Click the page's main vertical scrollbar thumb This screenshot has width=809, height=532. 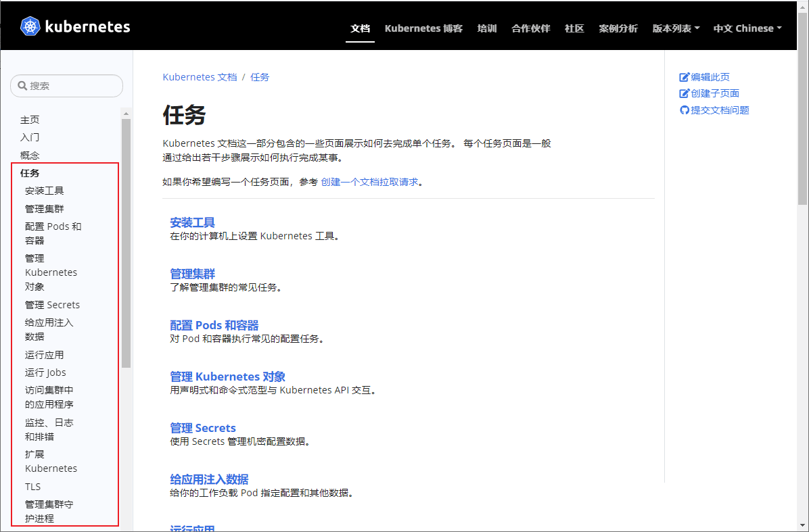pyautogui.click(x=802, y=108)
